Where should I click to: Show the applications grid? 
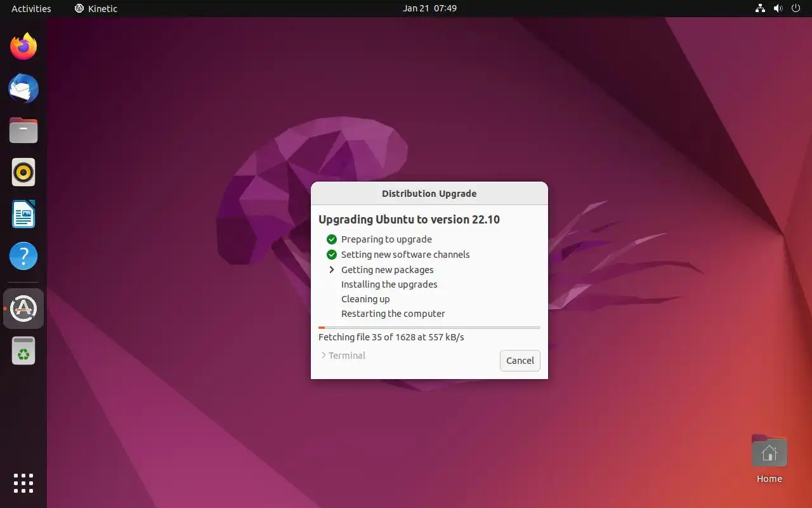(23, 483)
